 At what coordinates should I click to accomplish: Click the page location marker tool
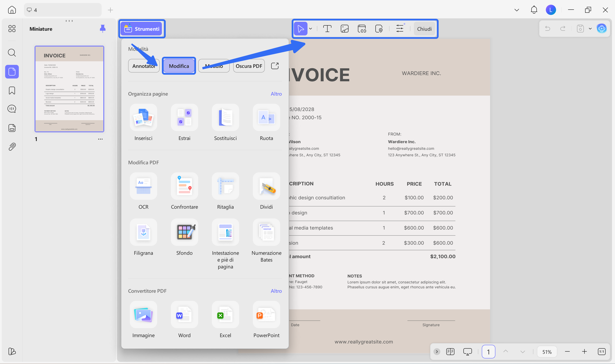tap(379, 29)
